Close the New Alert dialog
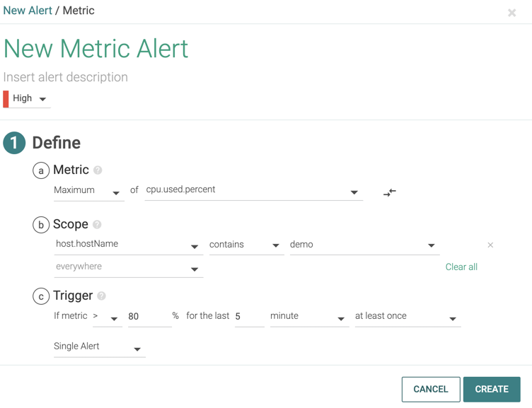The height and width of the screenshot is (408, 532). 511,13
